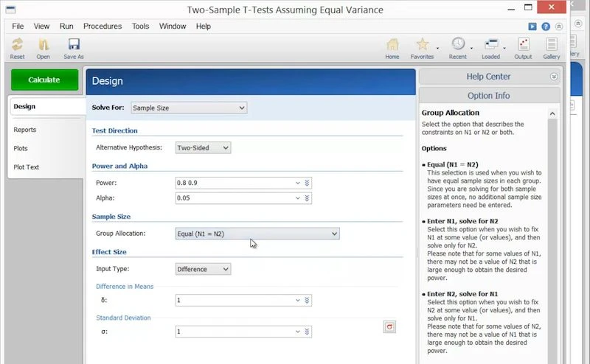Open the Group Allocation dropdown
590x364 pixels.
point(257,234)
